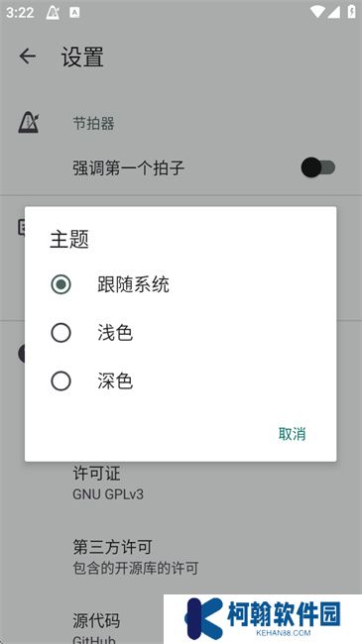The height and width of the screenshot is (644, 362).
Task: Select the 跟随系统 radio button
Action: click(60, 284)
